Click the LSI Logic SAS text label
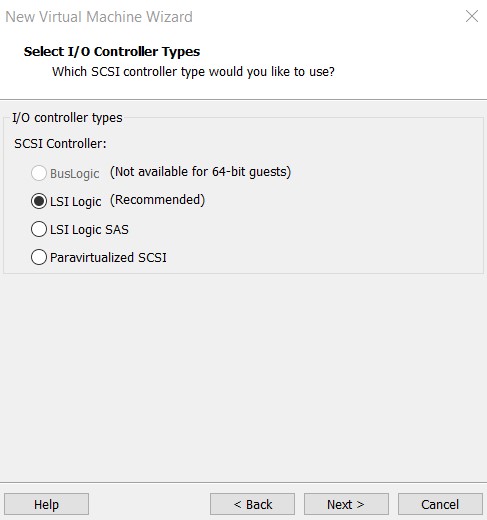 tap(89, 230)
